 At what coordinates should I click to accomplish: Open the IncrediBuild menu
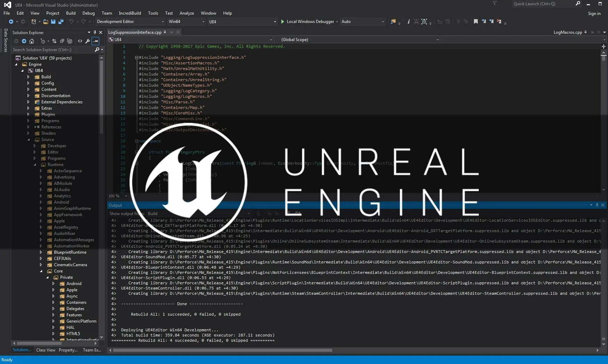(130, 13)
